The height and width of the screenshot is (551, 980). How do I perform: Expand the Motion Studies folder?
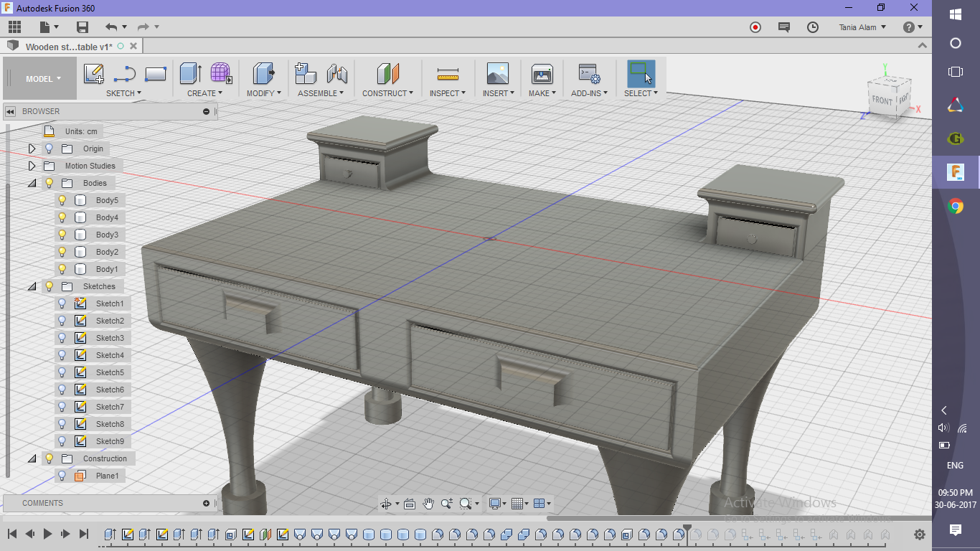(x=32, y=166)
